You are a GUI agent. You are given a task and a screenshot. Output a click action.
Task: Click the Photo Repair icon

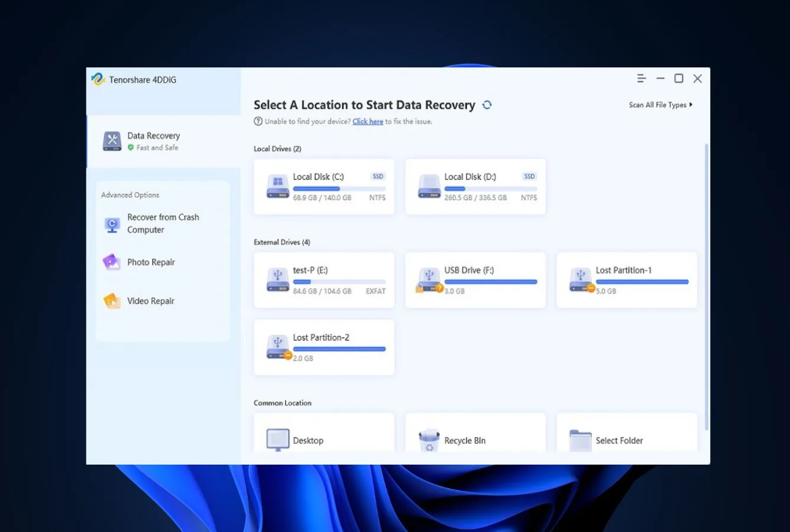coord(112,262)
